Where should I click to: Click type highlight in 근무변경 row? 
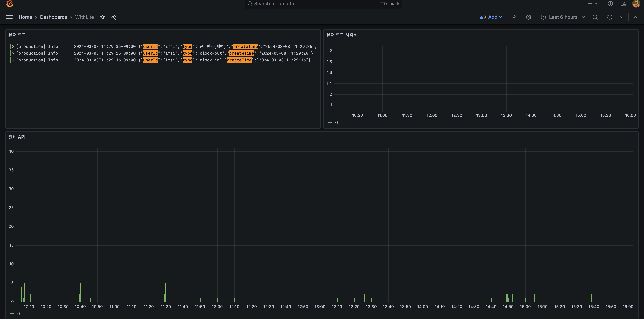point(187,46)
